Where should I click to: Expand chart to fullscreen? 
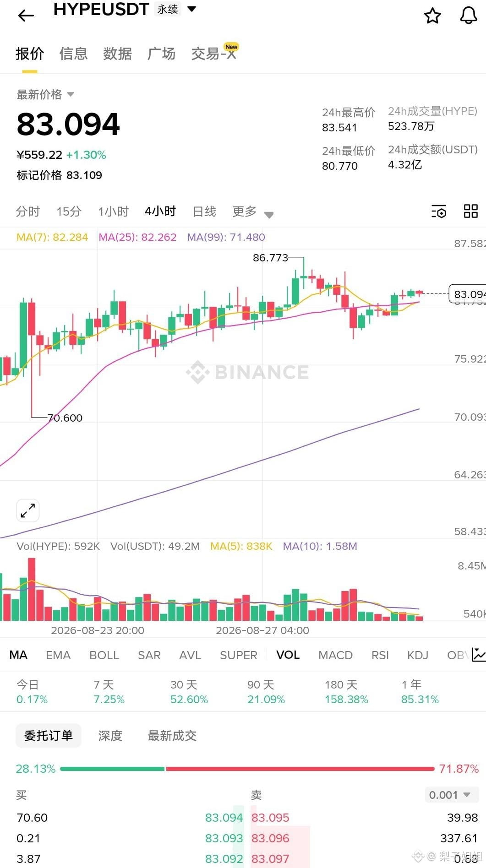pos(28,510)
